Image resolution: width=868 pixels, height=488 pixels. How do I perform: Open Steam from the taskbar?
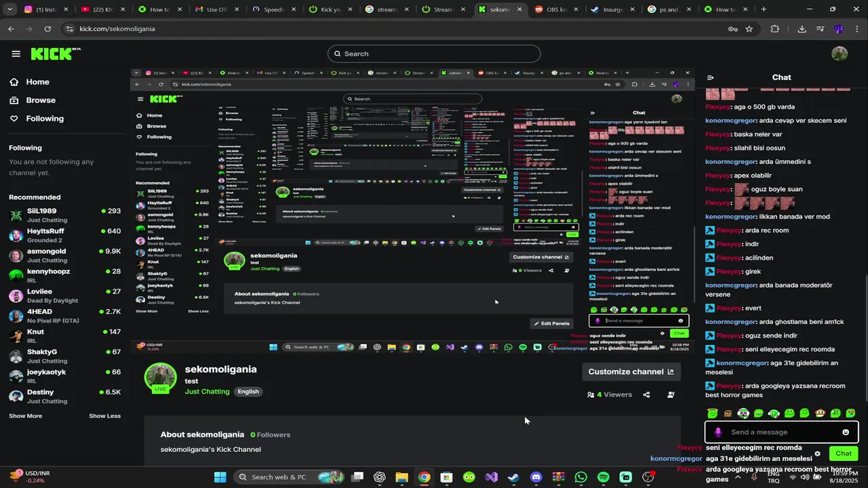point(513,477)
